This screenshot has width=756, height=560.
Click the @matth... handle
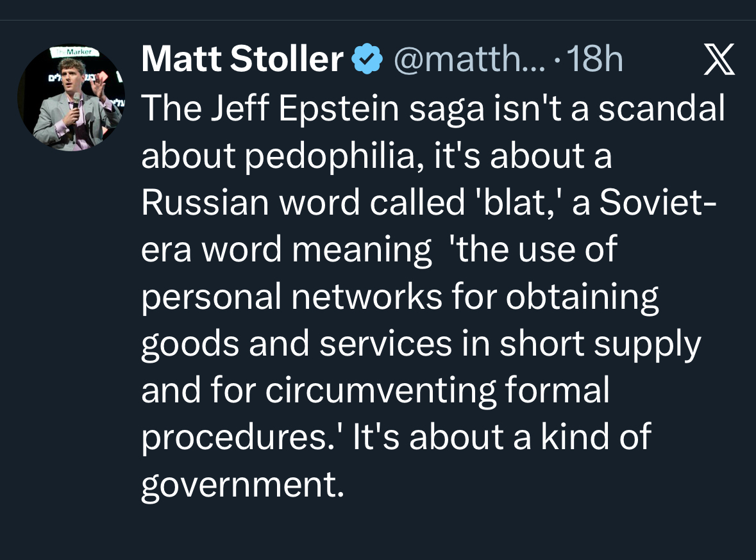pos(467,60)
